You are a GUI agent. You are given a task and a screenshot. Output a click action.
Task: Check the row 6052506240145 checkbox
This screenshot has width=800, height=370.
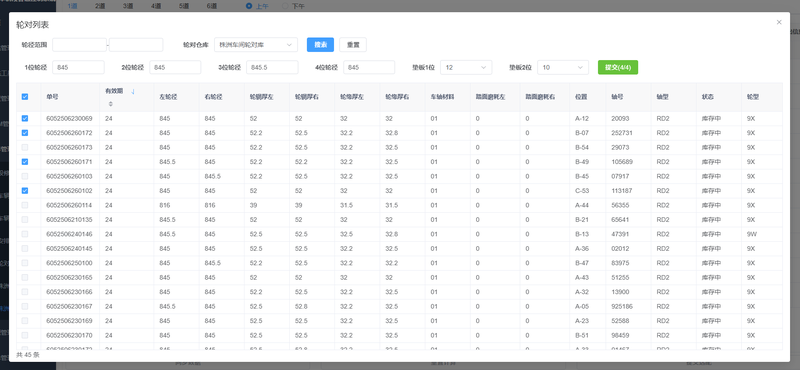click(25, 249)
